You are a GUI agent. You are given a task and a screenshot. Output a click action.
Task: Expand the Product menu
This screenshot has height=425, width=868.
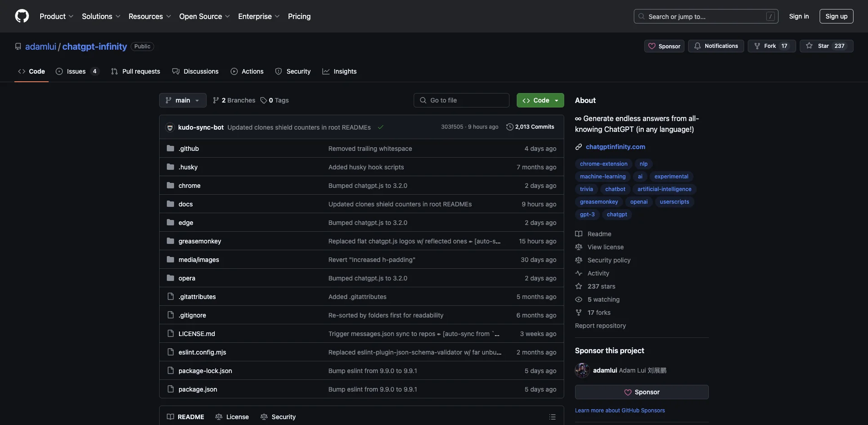tap(57, 16)
